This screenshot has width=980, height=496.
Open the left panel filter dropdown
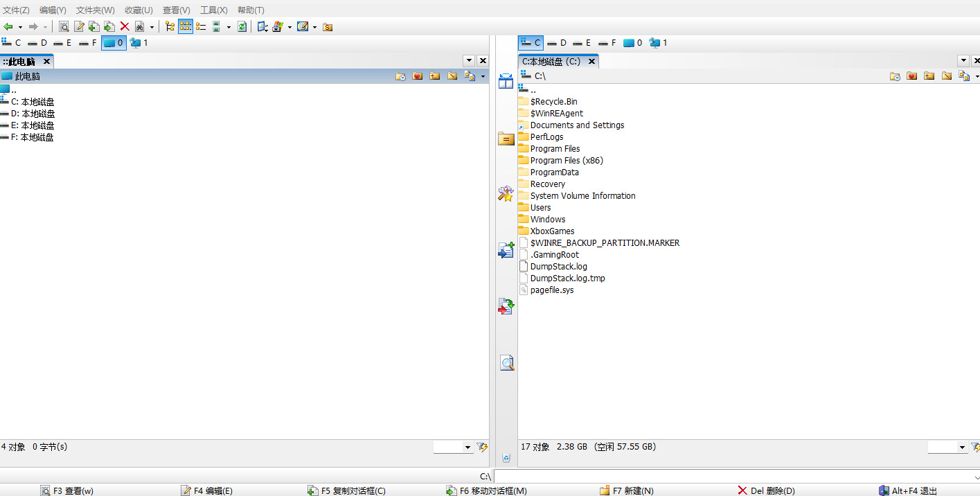tap(467, 448)
